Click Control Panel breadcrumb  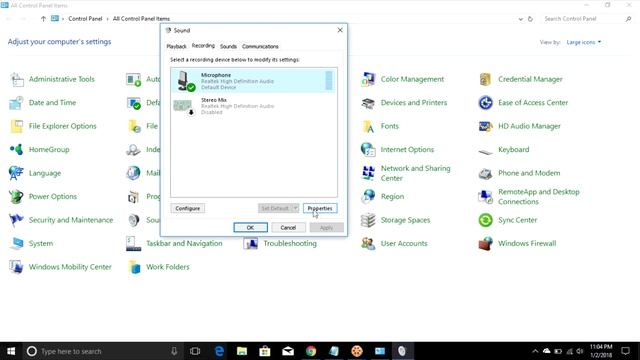(85, 19)
